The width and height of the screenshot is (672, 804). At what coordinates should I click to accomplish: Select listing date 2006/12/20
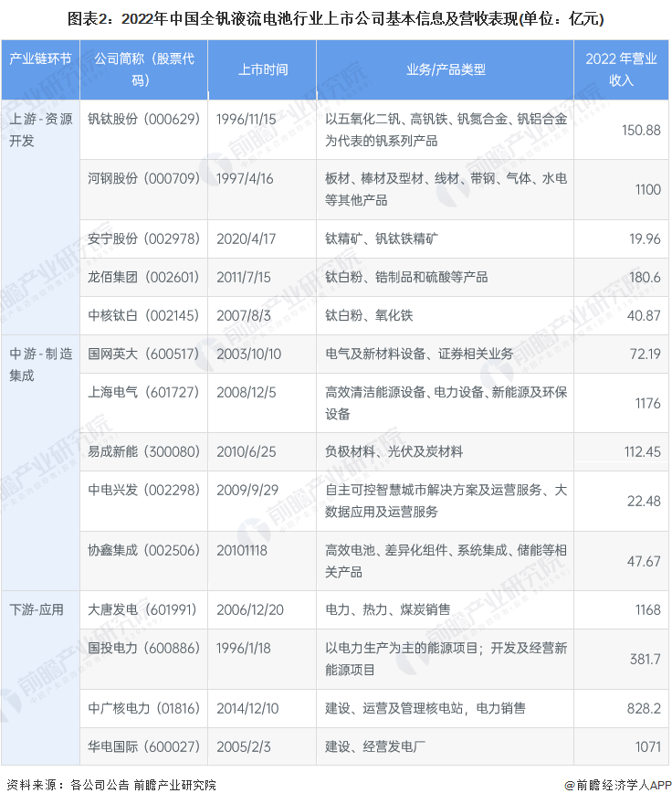[x=249, y=610]
